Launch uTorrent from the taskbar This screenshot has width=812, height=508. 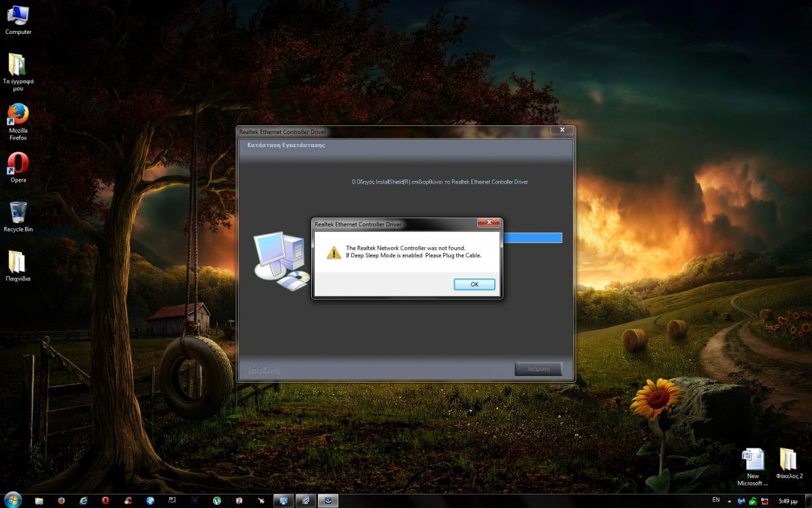pos(217,501)
